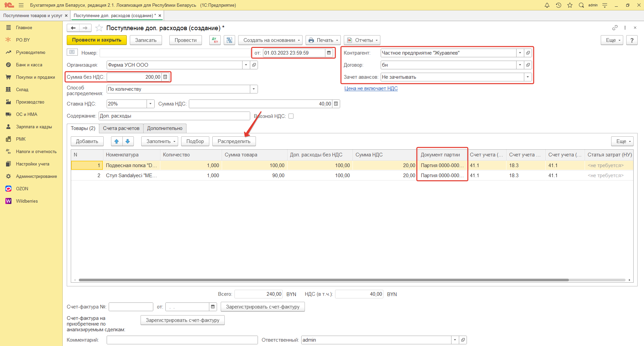Image resolution: width=644 pixels, height=346 pixels.
Task: Switch to Дополнительно tab
Action: tap(165, 128)
